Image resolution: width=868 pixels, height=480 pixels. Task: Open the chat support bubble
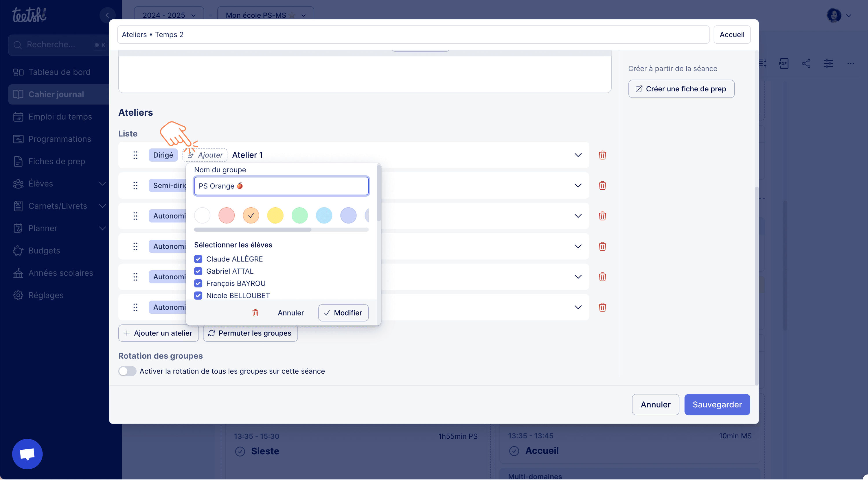pos(27,454)
